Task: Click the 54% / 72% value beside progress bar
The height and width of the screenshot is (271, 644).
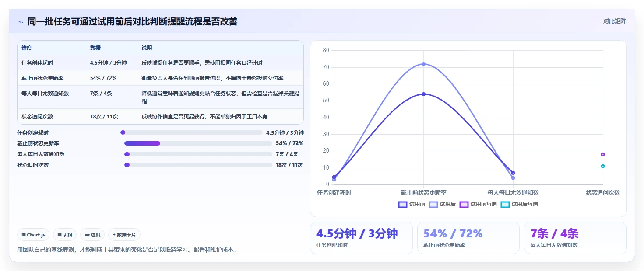Action: coord(289,143)
